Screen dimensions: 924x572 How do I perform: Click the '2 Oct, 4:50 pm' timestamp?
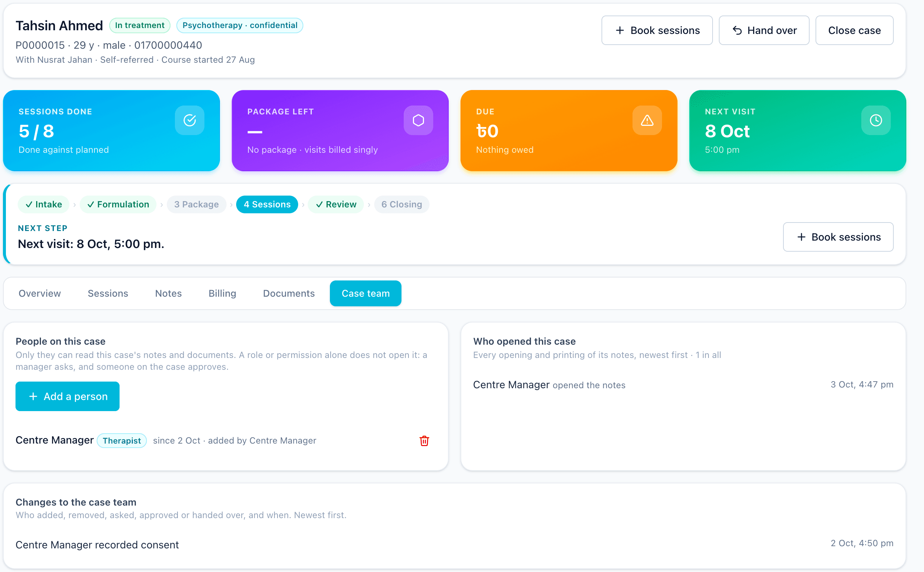point(862,543)
